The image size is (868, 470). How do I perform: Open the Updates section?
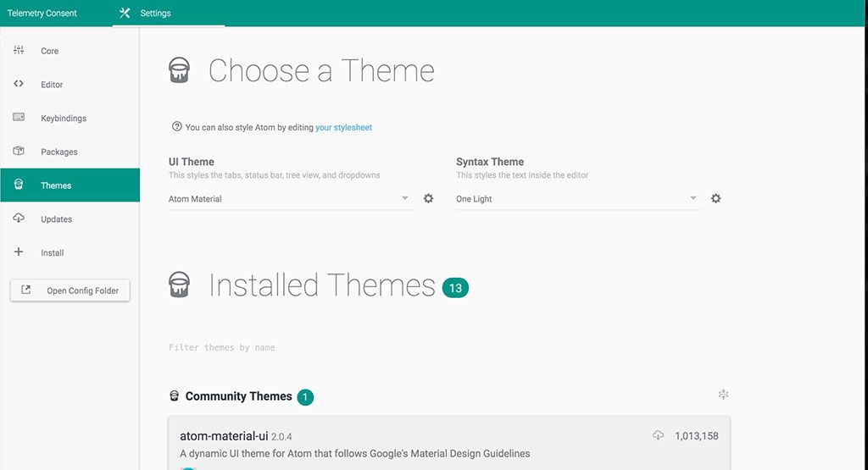pyautogui.click(x=70, y=219)
